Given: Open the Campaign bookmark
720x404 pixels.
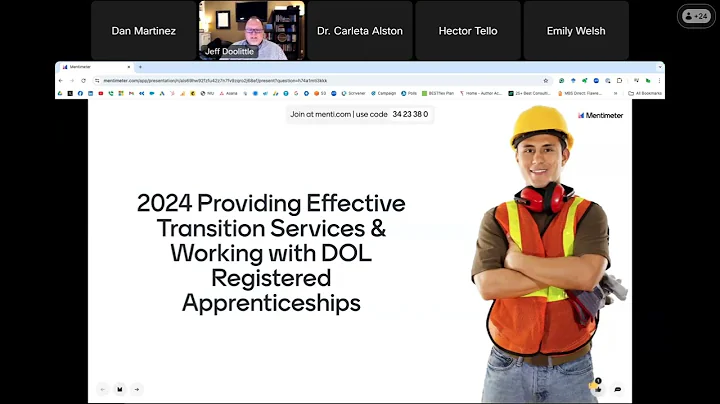Looking at the screenshot, I should pos(383,93).
